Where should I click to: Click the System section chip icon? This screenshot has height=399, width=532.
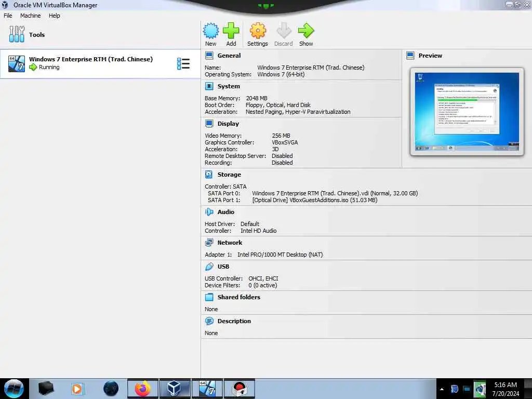[x=209, y=86]
